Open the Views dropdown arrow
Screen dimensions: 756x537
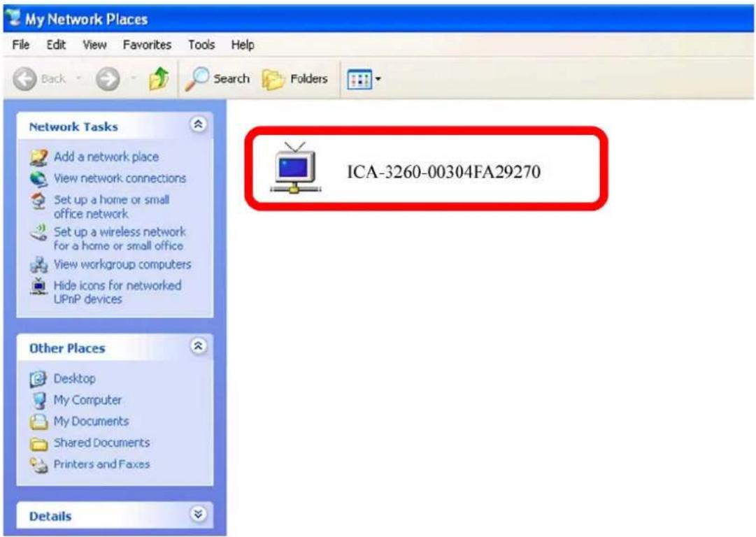pyautogui.click(x=378, y=79)
